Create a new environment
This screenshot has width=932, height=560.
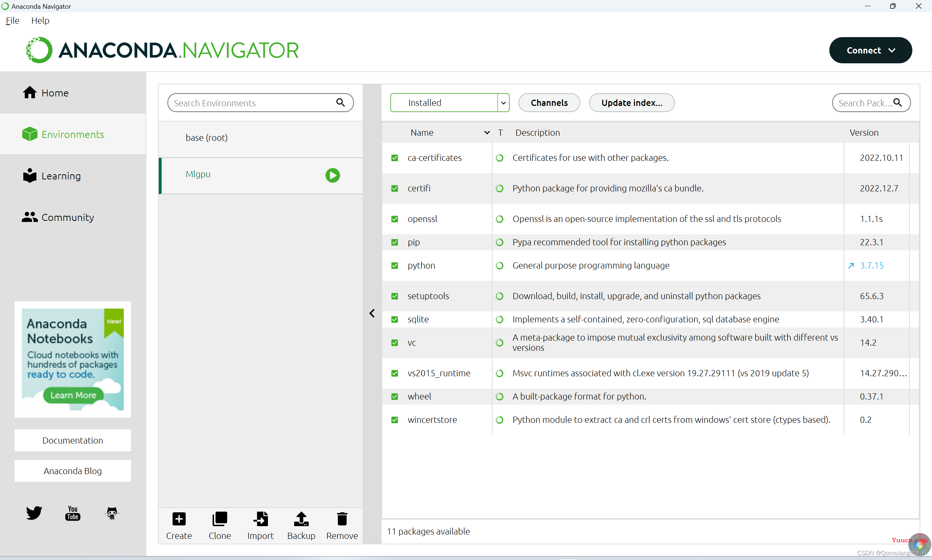click(x=179, y=526)
